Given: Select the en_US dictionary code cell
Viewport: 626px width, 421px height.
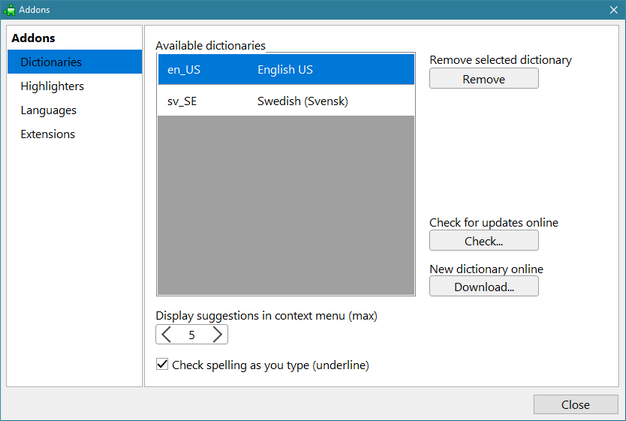Looking at the screenshot, I should pyautogui.click(x=184, y=69).
